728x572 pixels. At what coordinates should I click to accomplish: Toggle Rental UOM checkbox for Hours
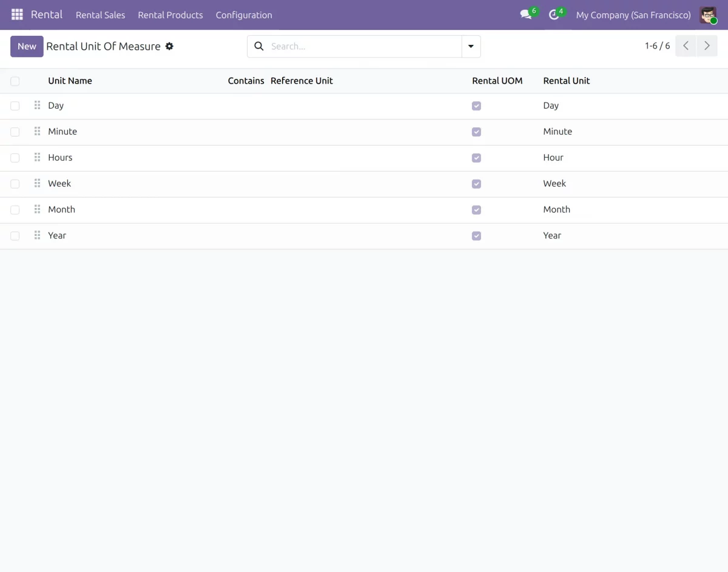tap(476, 158)
